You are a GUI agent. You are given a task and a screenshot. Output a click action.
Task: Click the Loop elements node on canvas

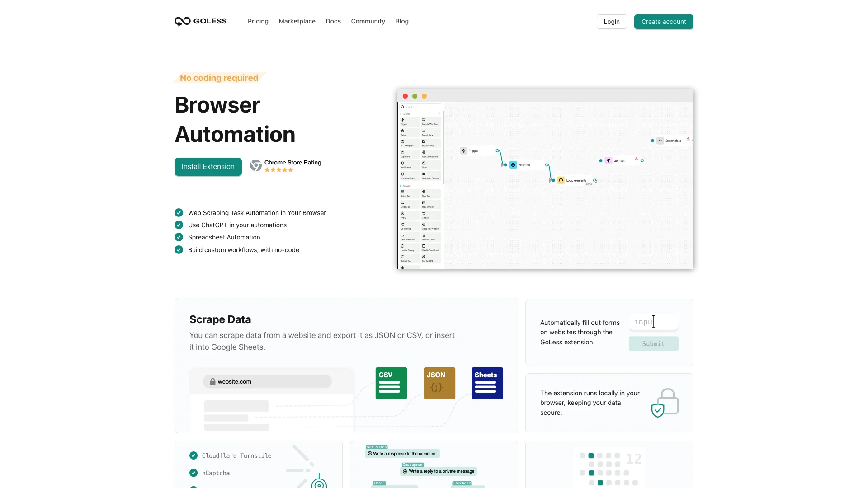point(575,180)
